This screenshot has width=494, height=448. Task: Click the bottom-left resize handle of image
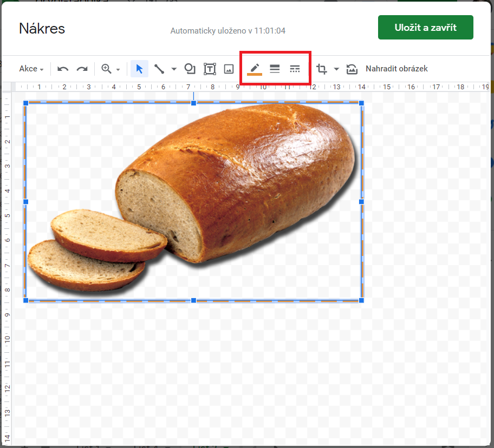click(x=26, y=300)
